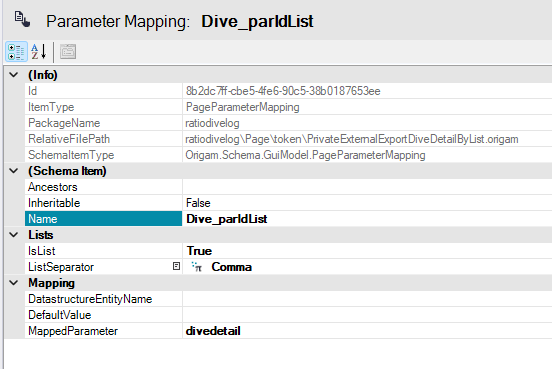
Task: Open Property Pages icon in toolbar
Action: pyautogui.click(x=68, y=52)
